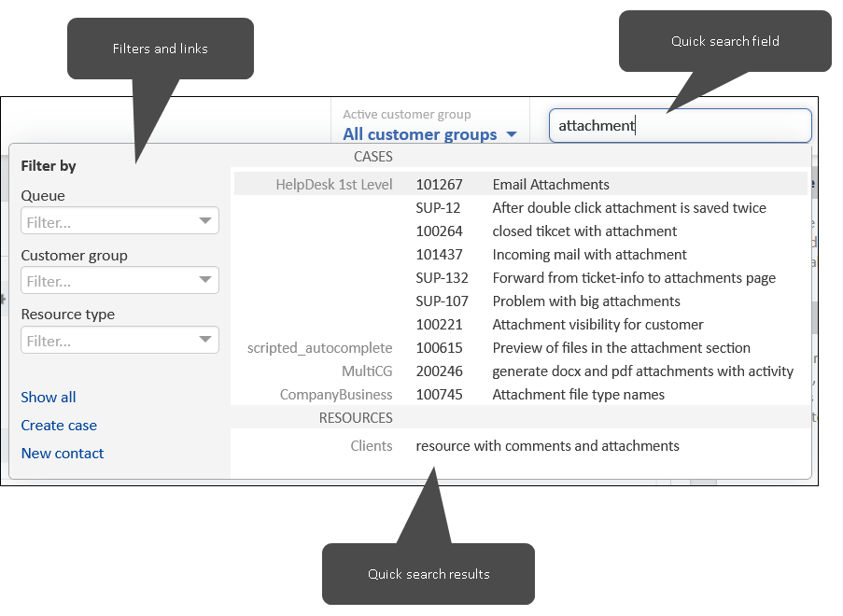Click the CASES section header
Viewport: 843px width, 616px height.
tap(372, 157)
